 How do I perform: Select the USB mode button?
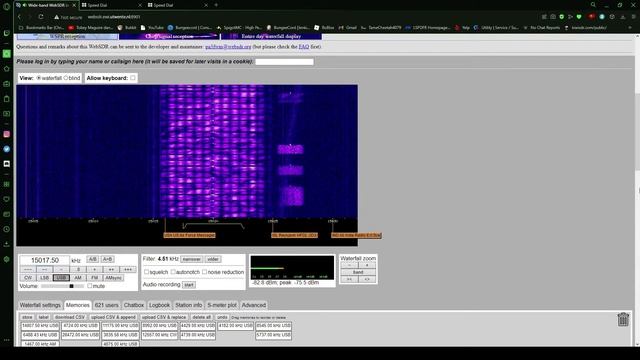coord(61,278)
